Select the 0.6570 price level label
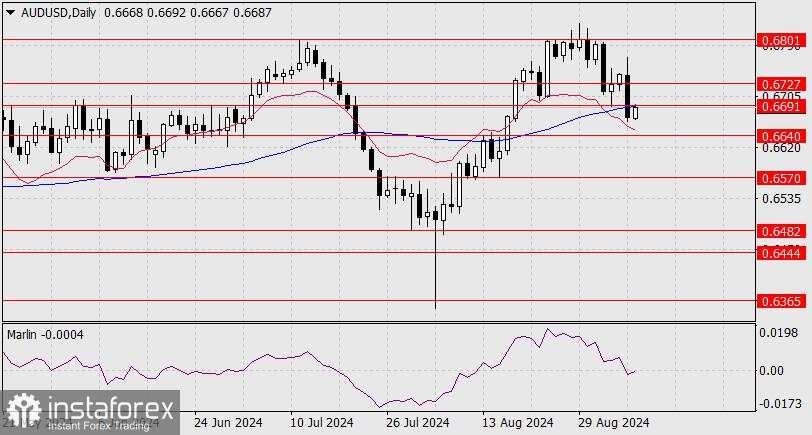Image resolution: width=812 pixels, height=435 pixels. pos(780,179)
